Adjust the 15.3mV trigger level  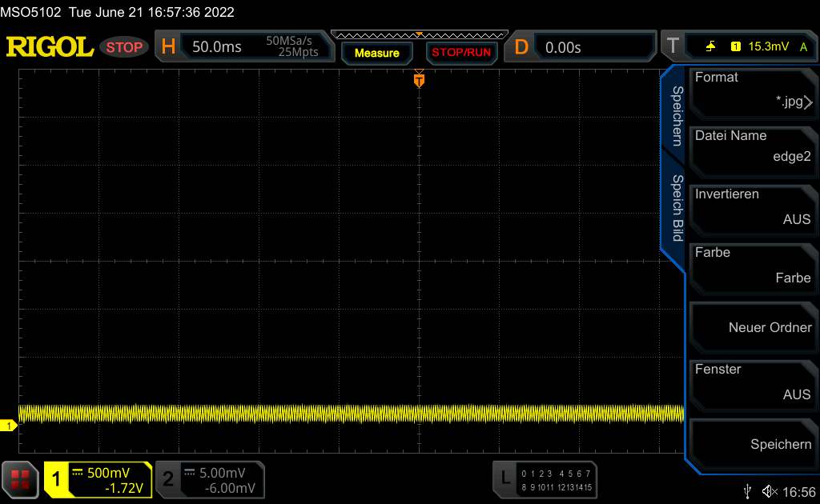coord(768,46)
